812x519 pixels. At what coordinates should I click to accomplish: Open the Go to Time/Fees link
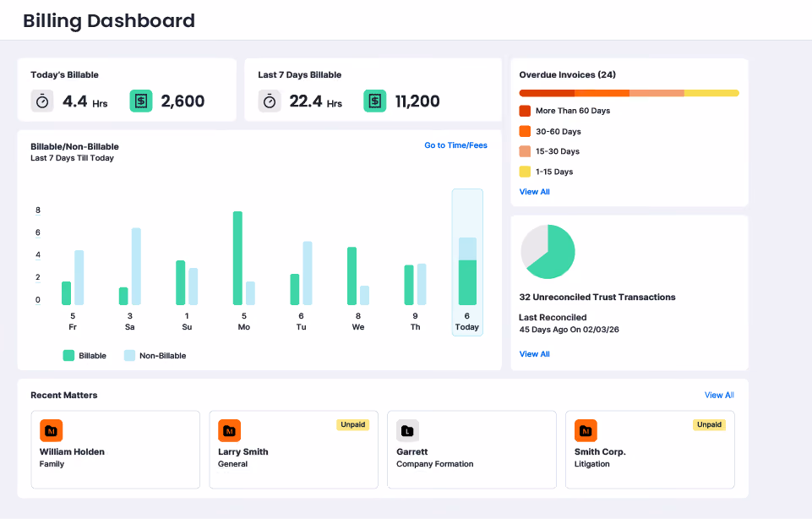(x=455, y=145)
